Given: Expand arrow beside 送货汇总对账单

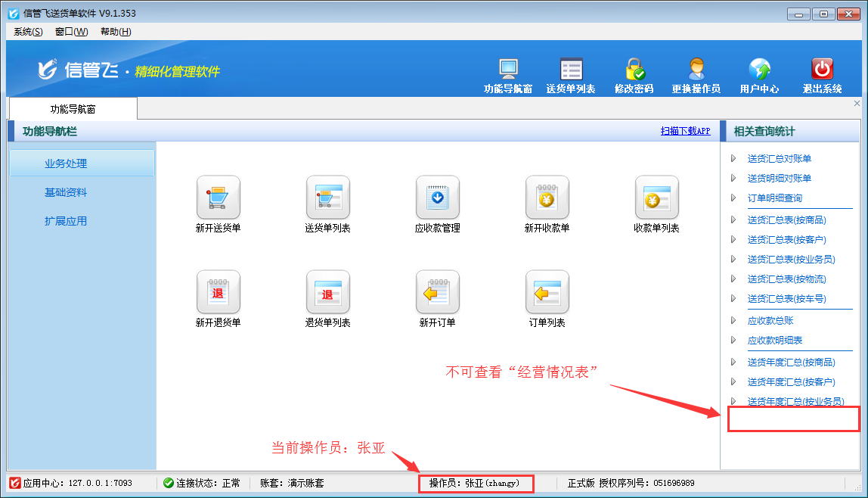Looking at the screenshot, I should [733, 159].
